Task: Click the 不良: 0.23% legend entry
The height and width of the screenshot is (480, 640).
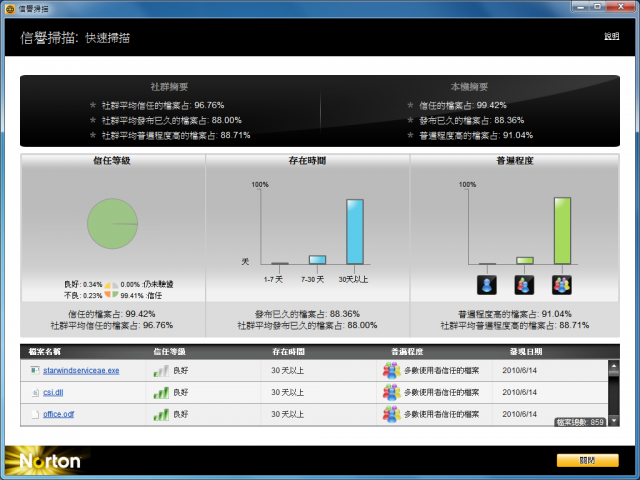Action: coord(83,296)
